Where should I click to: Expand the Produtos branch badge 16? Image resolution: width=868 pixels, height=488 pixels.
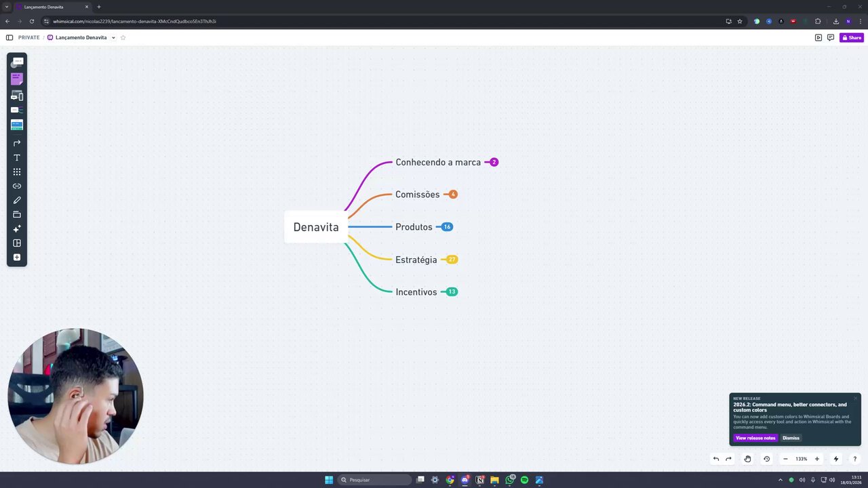coord(447,227)
